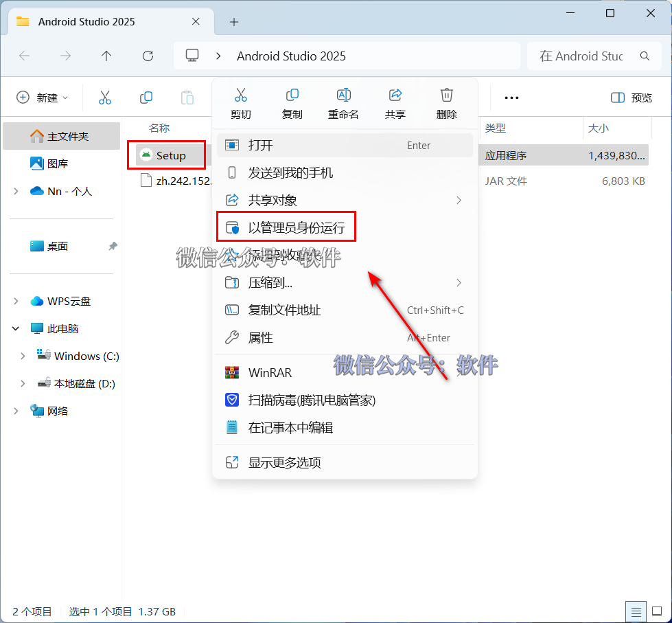Click toolbar copy icon beside scissors

(x=146, y=98)
